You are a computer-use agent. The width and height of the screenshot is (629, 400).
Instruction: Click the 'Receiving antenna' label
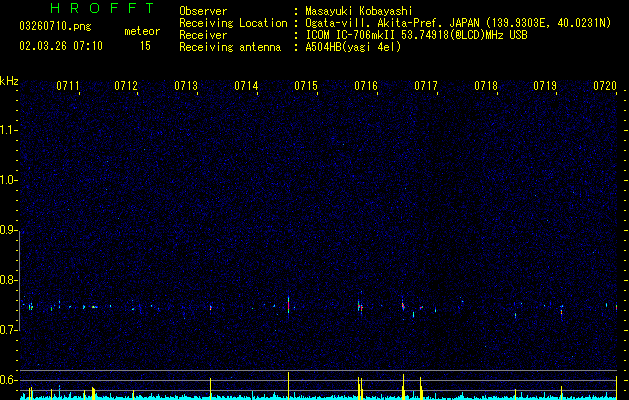230,47
